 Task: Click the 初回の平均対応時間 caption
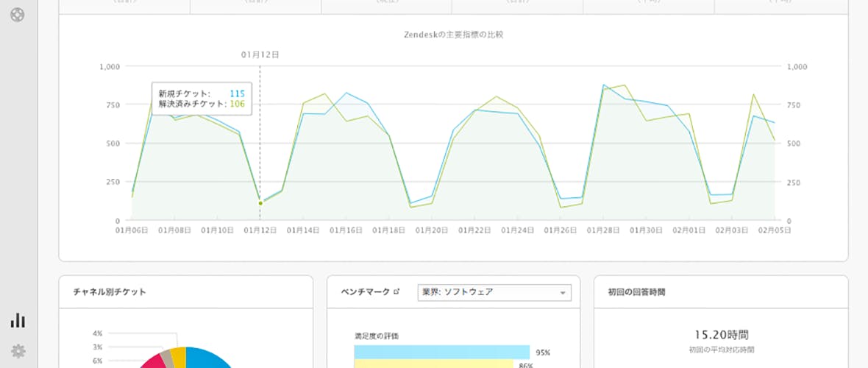(722, 350)
